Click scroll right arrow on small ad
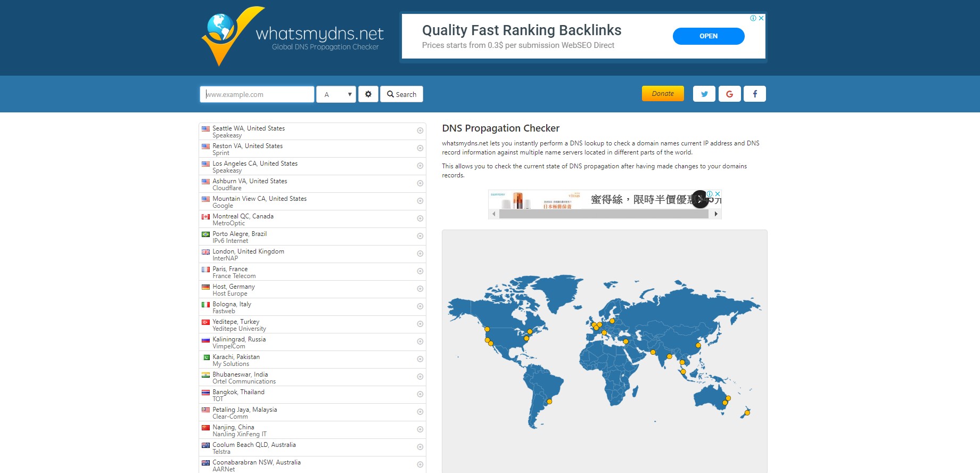This screenshot has height=473, width=980. (x=716, y=214)
